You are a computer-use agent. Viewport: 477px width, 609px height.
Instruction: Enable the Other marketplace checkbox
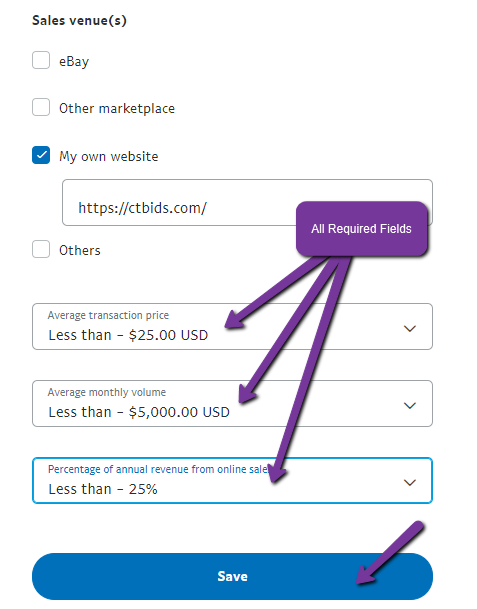[x=41, y=107]
